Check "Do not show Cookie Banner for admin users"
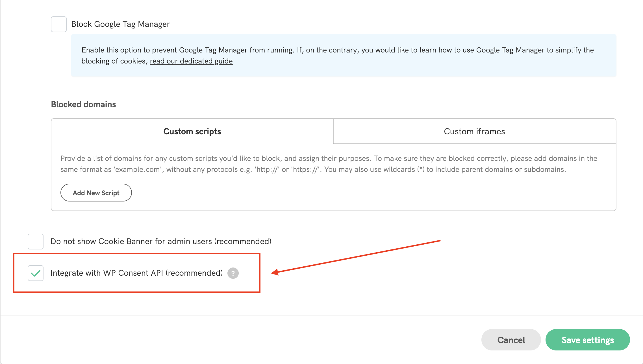This screenshot has height=364, width=643. point(35,241)
